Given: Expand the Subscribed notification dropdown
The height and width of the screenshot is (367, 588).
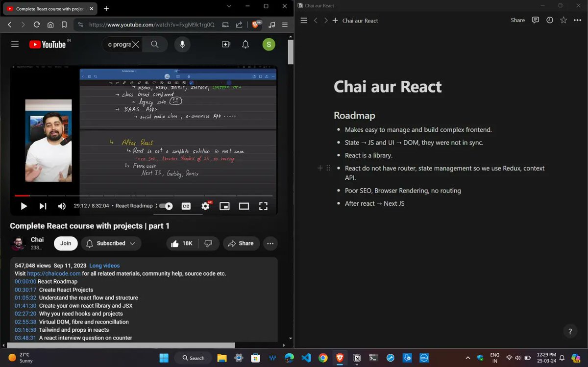Looking at the screenshot, I should [x=111, y=243].
